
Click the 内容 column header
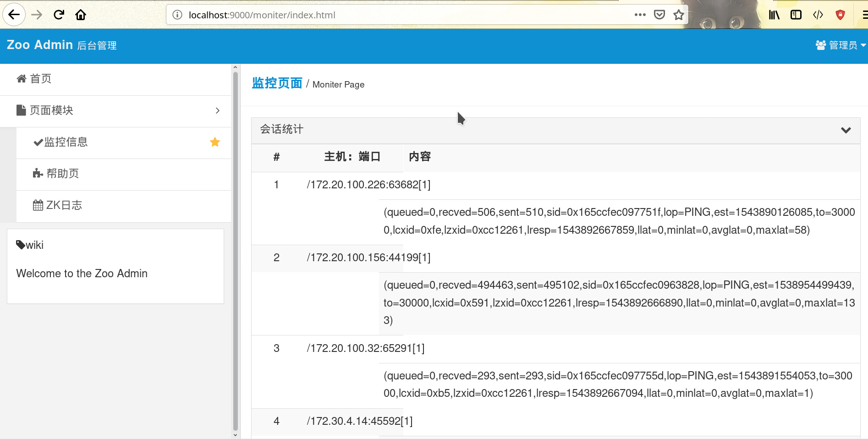tap(420, 157)
